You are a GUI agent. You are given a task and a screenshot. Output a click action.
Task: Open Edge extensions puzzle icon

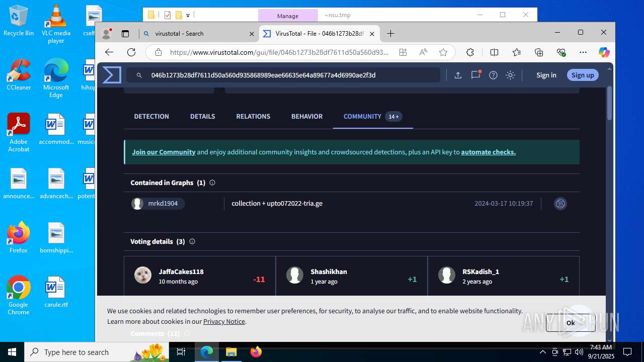470,52
